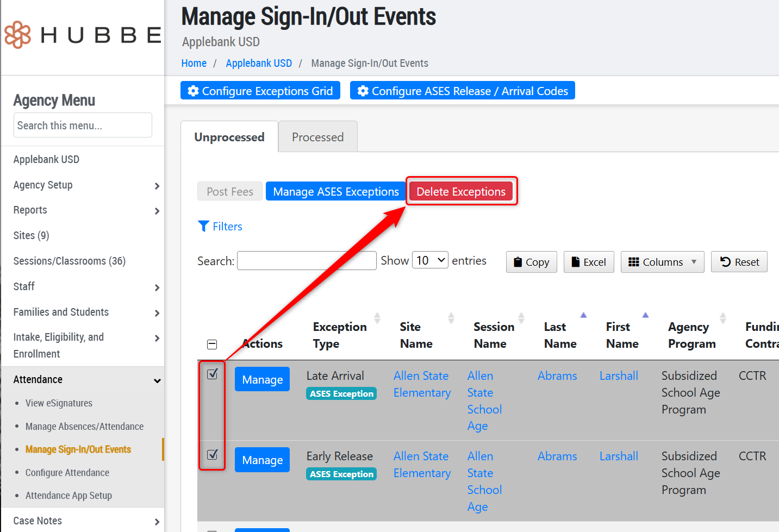The width and height of the screenshot is (779, 532).
Task: Sort by Site Name column
Action: pos(416,335)
